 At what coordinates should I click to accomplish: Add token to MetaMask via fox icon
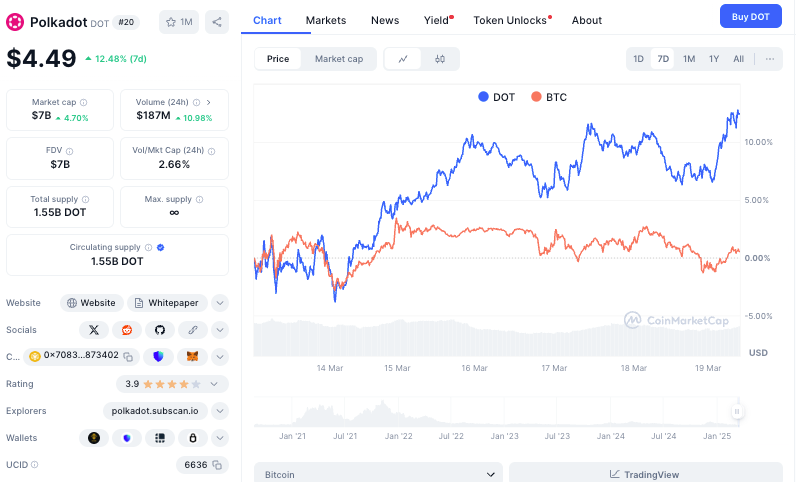click(192, 357)
